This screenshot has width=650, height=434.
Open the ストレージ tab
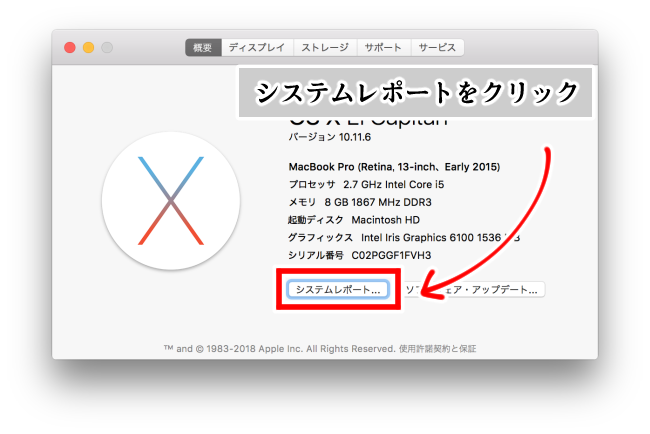tap(325, 48)
